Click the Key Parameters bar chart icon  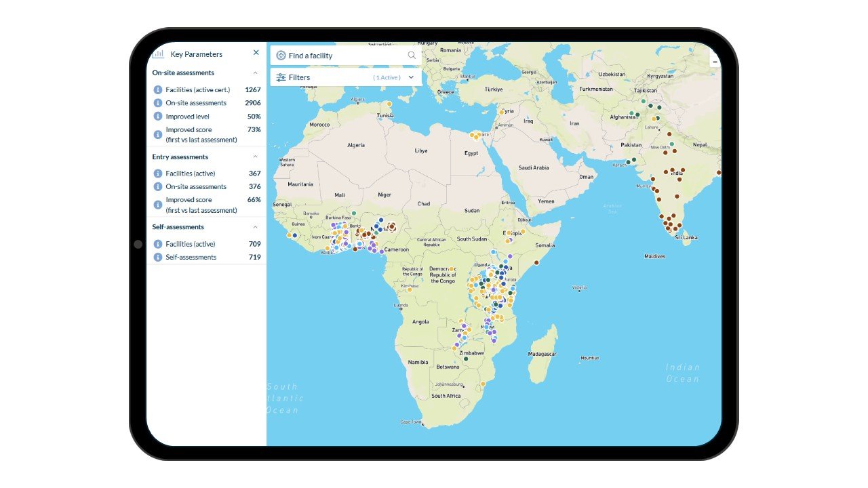click(x=158, y=54)
